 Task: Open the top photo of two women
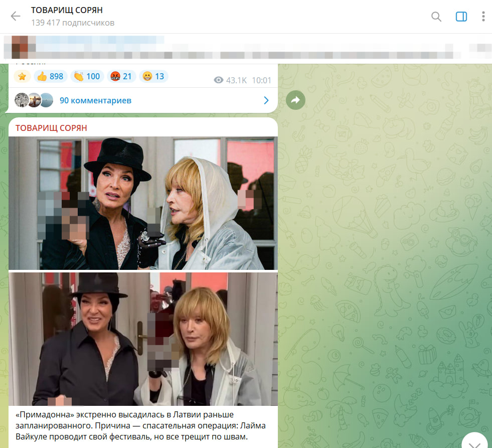(x=143, y=203)
